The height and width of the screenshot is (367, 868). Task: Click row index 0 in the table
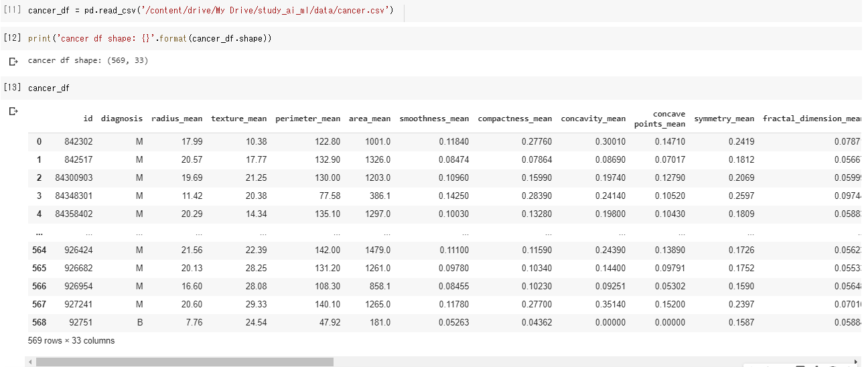[39, 142]
